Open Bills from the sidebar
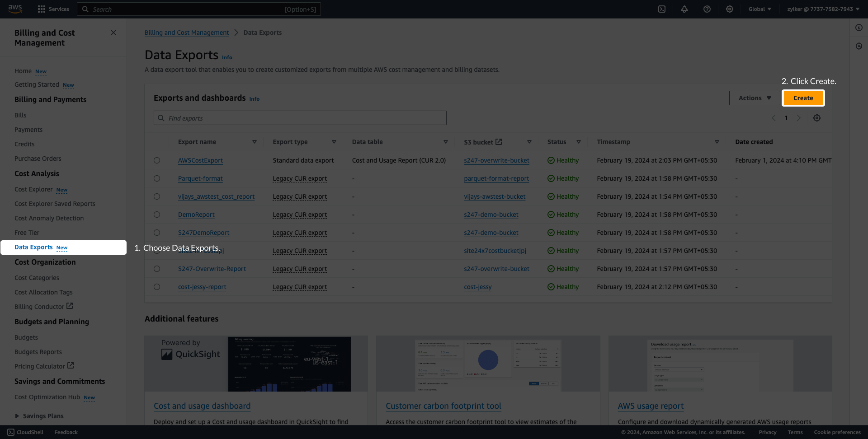Image resolution: width=868 pixels, height=439 pixels. tap(20, 115)
